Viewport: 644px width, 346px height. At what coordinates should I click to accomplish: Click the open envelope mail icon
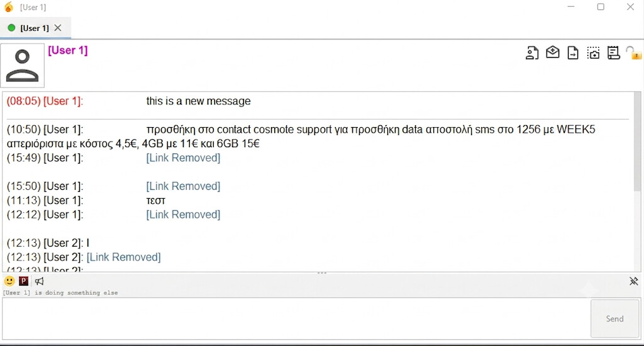(x=552, y=52)
